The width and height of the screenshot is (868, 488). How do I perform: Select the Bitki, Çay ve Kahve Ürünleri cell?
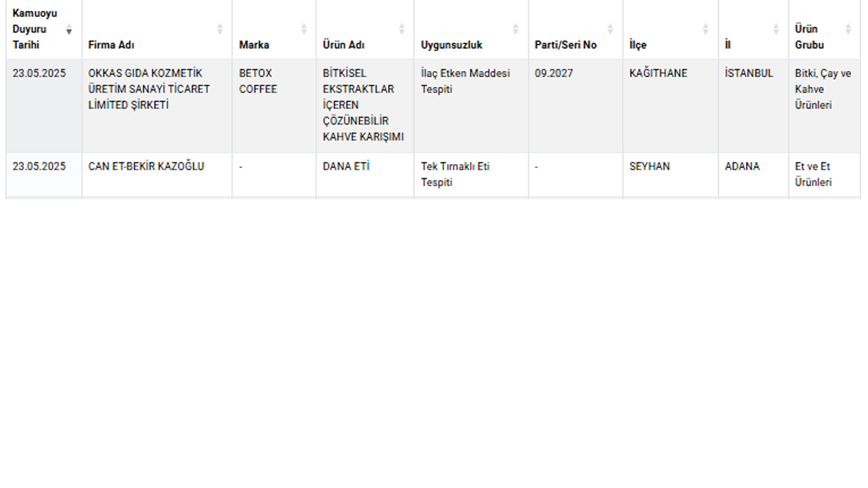pos(824,106)
